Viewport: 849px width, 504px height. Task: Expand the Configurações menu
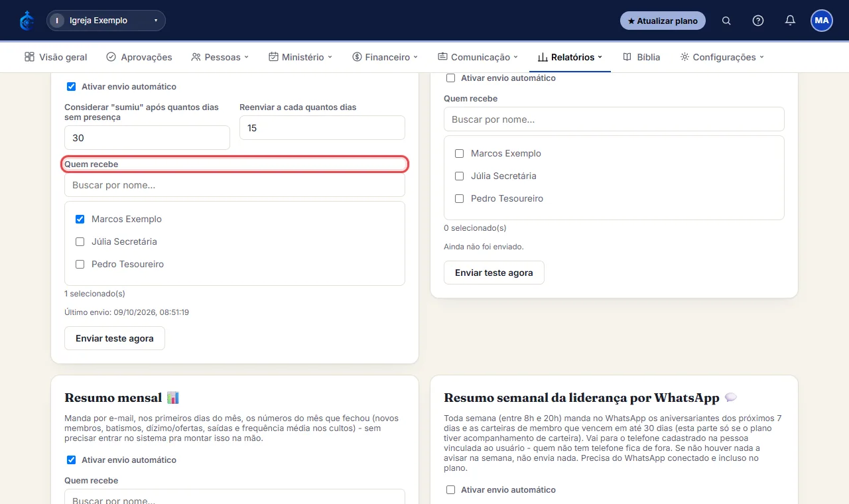point(722,57)
